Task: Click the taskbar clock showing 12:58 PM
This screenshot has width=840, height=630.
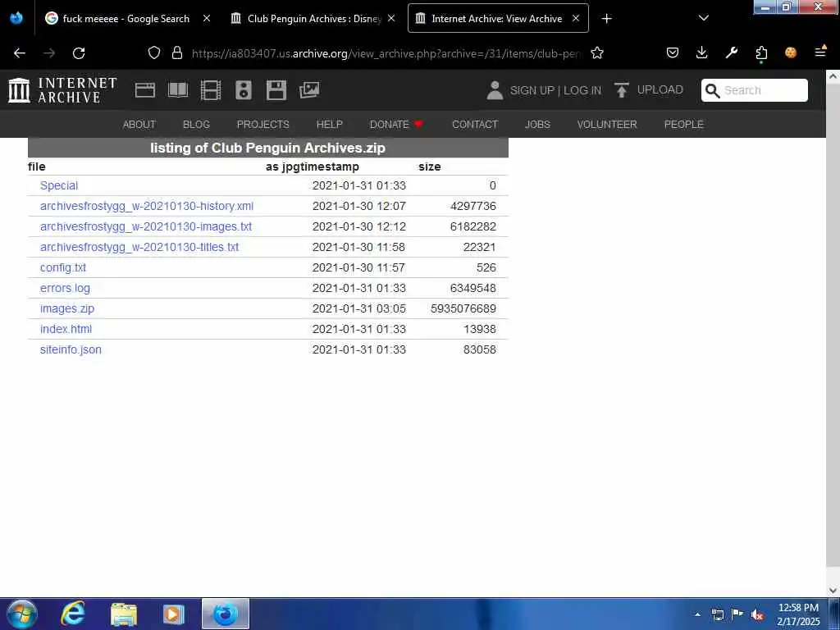Action: 798,614
